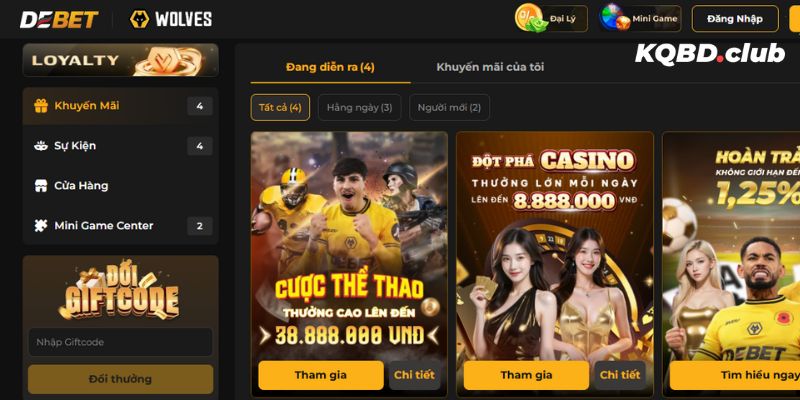Click the Đăng Nhập button
The width and height of the screenshot is (800, 400).
pos(735,19)
